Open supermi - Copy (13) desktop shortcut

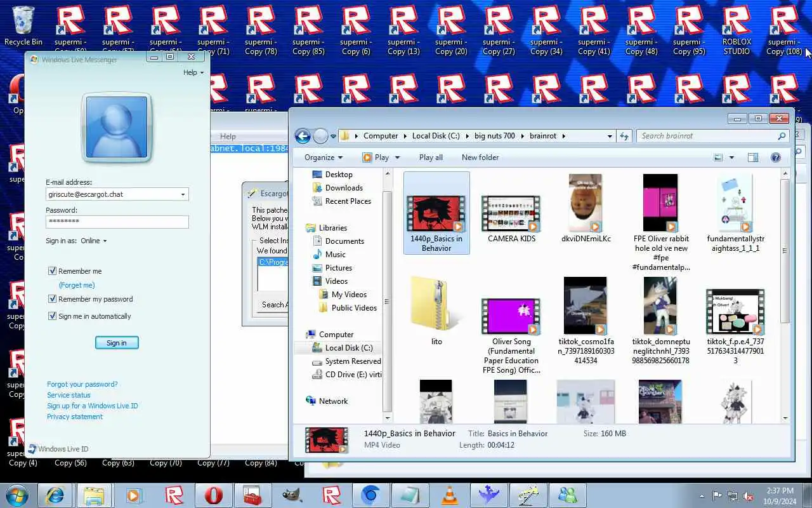[x=404, y=29]
